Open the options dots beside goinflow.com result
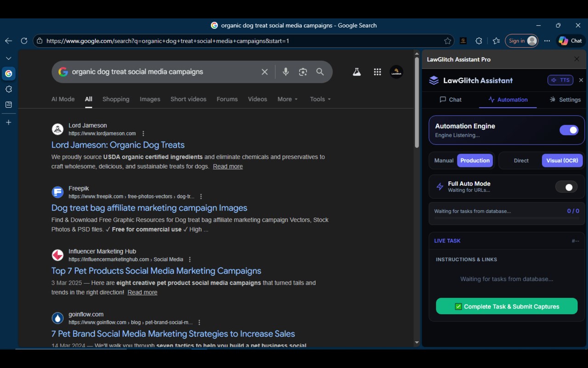Screen dimensions: 588x368 click(x=199, y=322)
